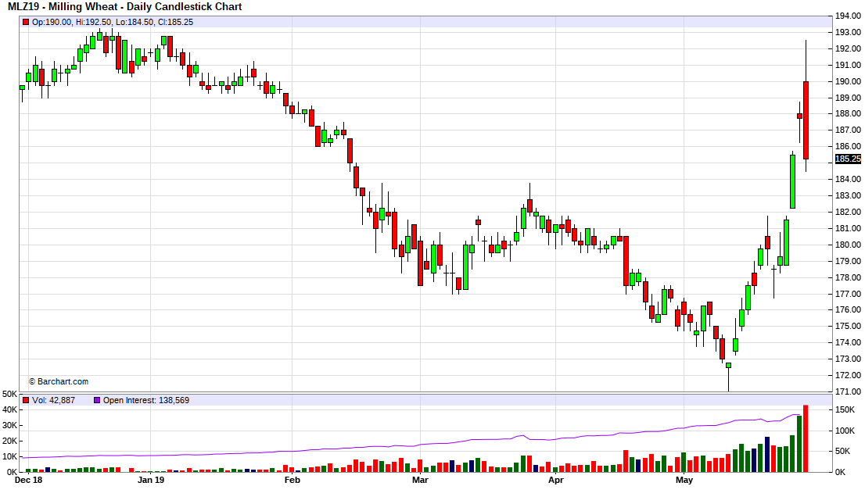Click the Jan 19 date axis label
The width and height of the screenshot is (865, 504).
click(151, 481)
